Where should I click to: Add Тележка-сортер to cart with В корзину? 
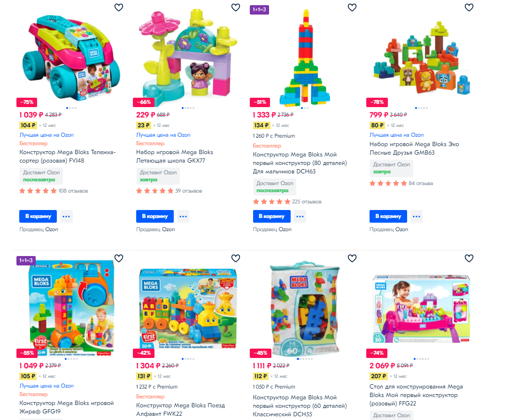[x=38, y=216]
